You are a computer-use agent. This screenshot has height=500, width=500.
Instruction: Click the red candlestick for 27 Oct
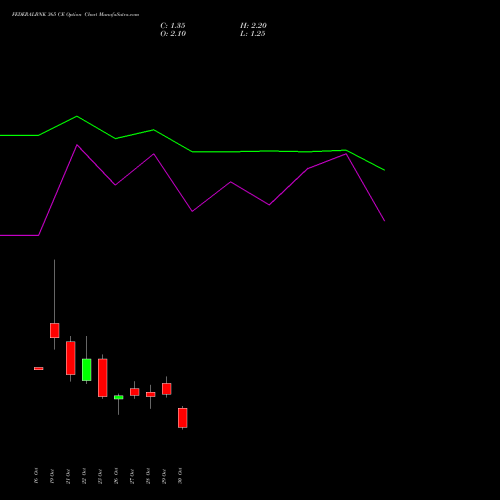135,392
